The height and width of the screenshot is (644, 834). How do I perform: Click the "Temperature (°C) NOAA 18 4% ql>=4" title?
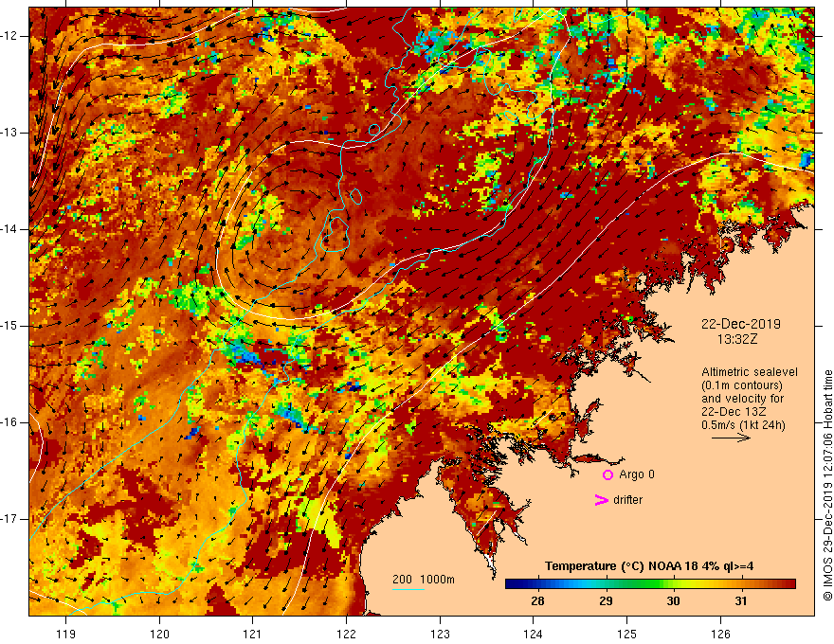tap(649, 566)
